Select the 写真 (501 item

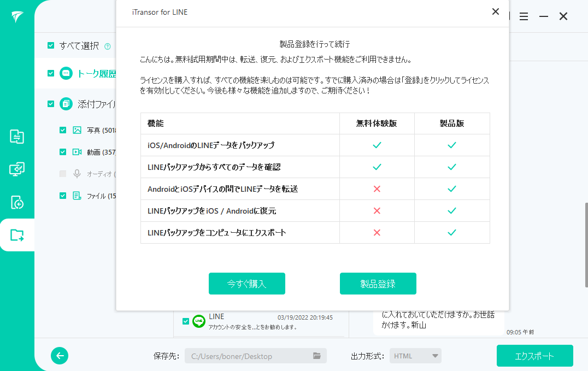(x=101, y=131)
